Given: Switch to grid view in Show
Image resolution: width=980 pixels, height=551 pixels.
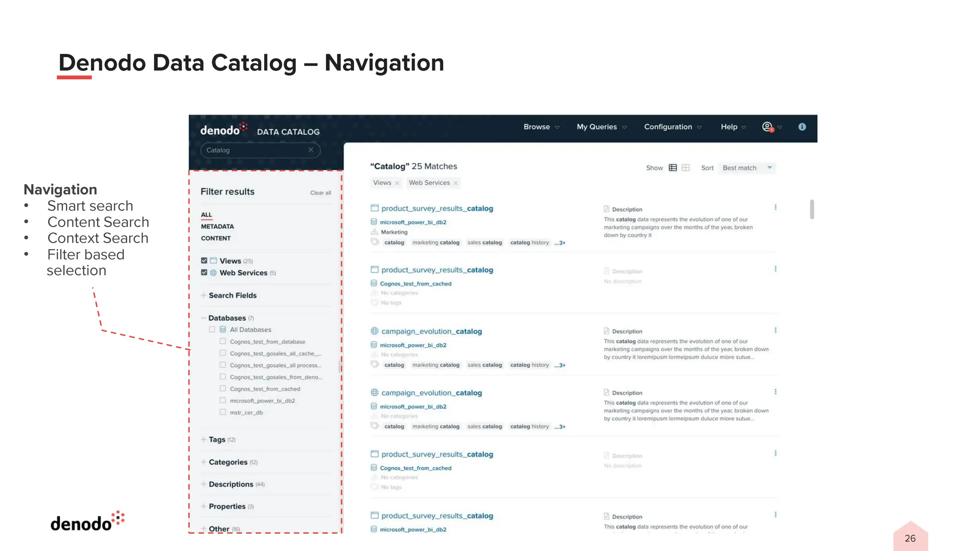Looking at the screenshot, I should (x=686, y=168).
